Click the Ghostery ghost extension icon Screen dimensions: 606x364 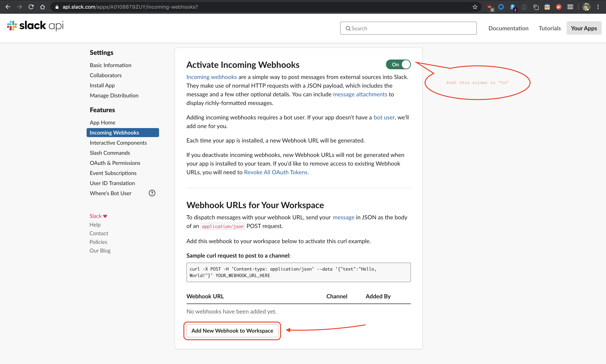coord(513,7)
